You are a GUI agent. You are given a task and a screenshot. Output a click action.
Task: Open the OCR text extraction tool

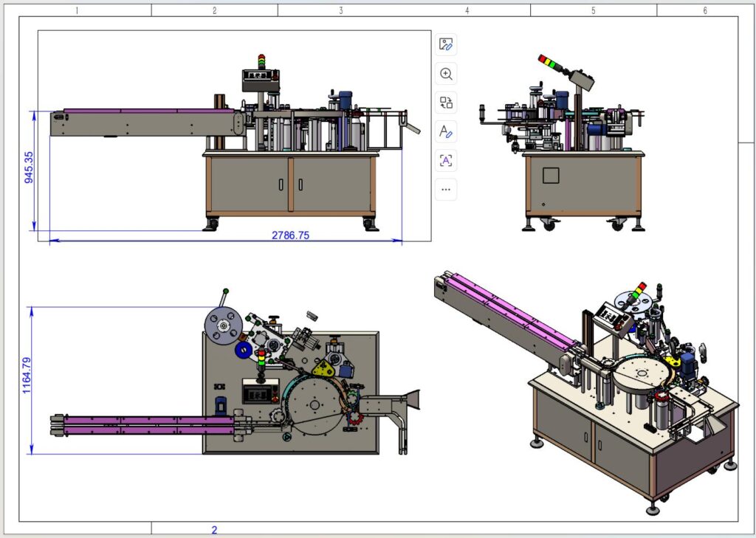445,160
